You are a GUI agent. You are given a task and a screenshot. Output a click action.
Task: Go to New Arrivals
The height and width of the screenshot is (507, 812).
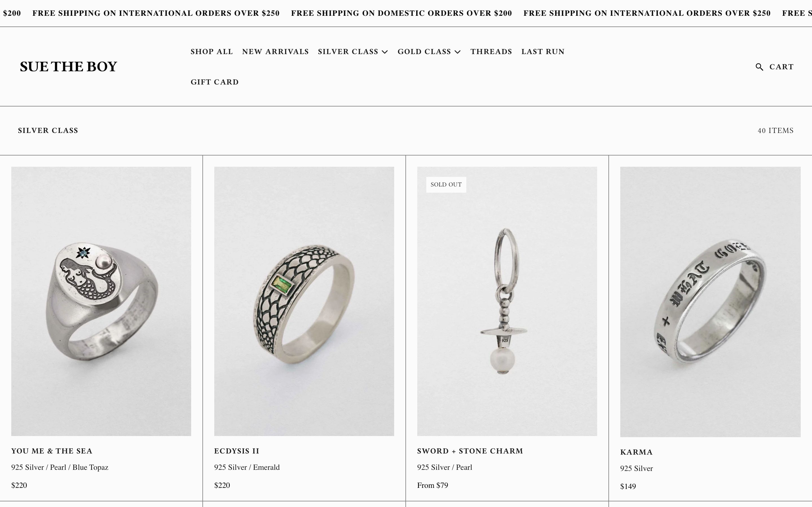275,52
